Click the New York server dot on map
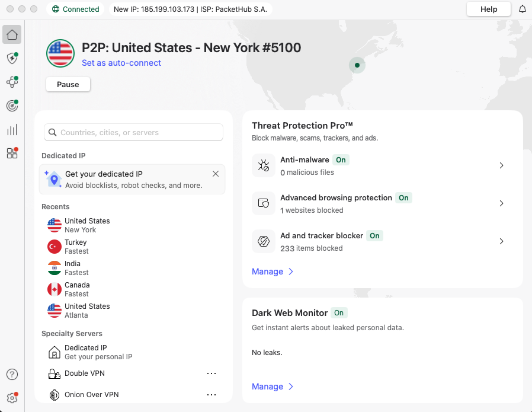Screen dimensions: 532x412 point(357,65)
